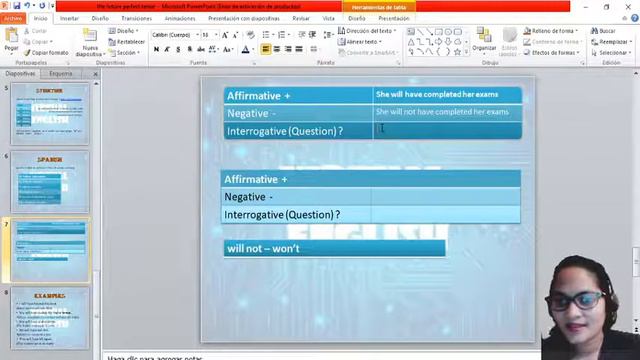Click the Pegar (paste) clipboard icon

tap(11, 36)
